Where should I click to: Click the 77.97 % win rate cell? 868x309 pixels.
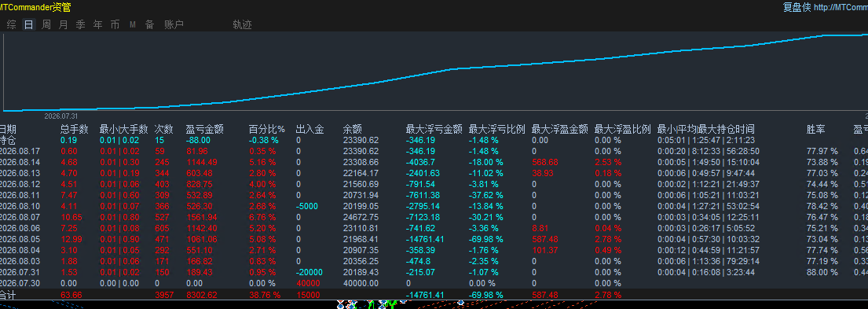[x=822, y=151]
